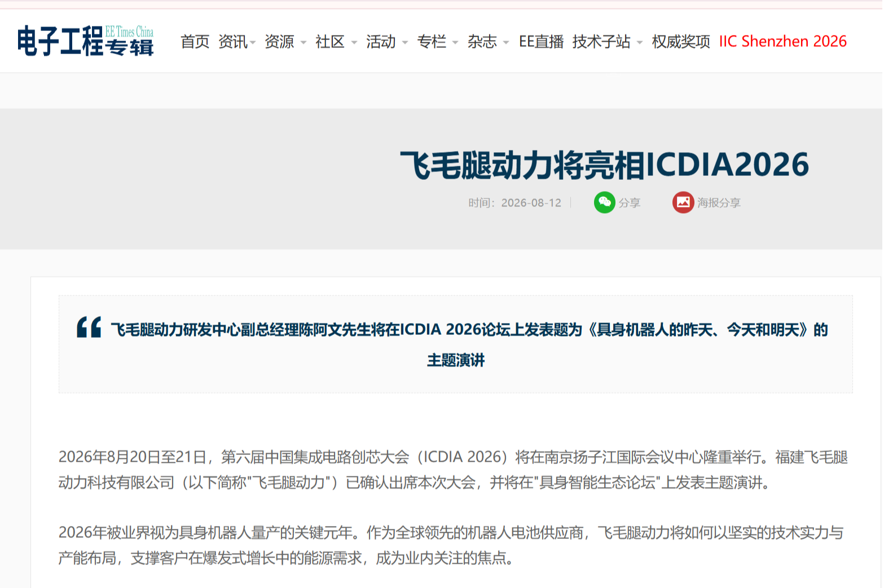Open the 资讯 navigation menu
This screenshot has height=588, width=884.
[x=233, y=42]
